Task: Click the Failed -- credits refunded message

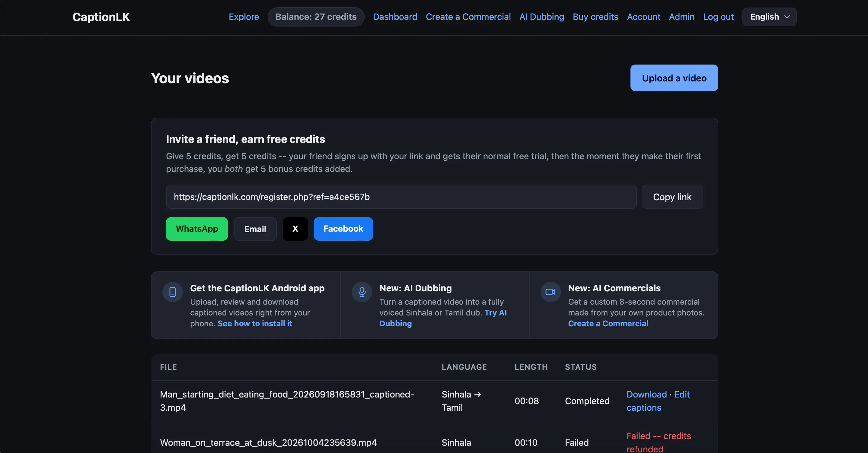Action: 659,442
